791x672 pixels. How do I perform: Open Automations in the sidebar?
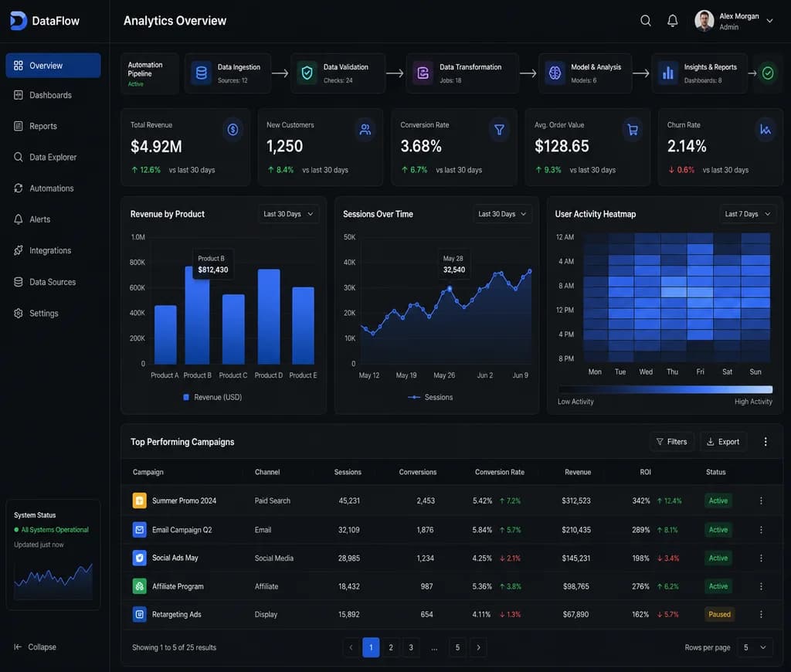coord(53,188)
